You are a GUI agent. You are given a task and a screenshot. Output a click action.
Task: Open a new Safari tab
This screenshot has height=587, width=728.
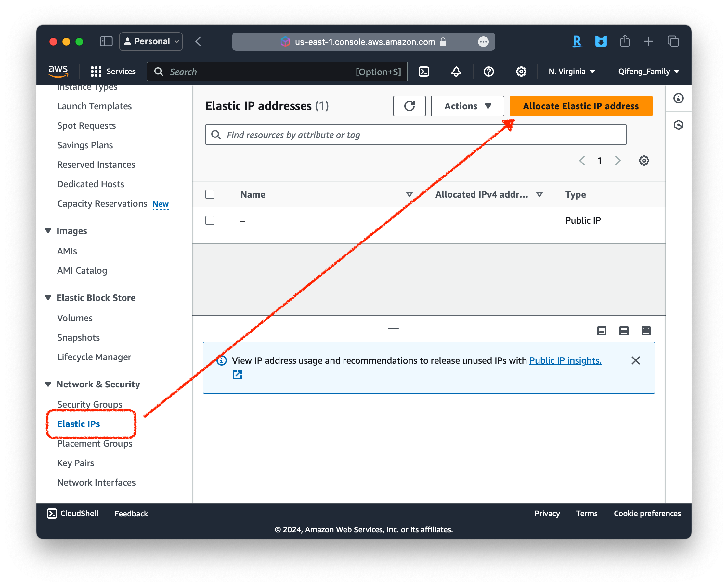coord(648,42)
